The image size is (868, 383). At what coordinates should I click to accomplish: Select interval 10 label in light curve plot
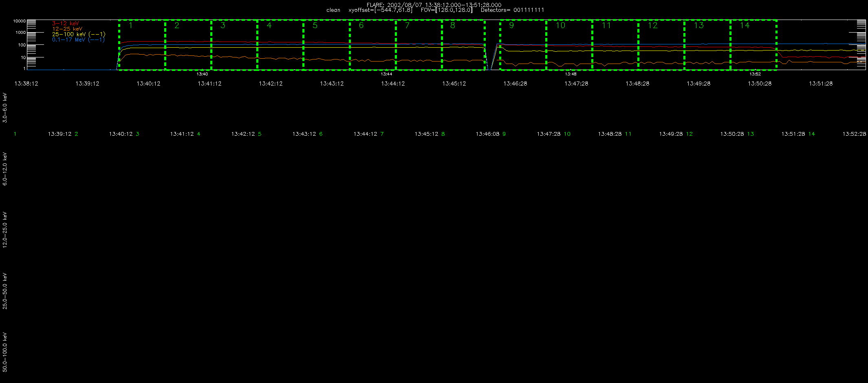[x=561, y=25]
